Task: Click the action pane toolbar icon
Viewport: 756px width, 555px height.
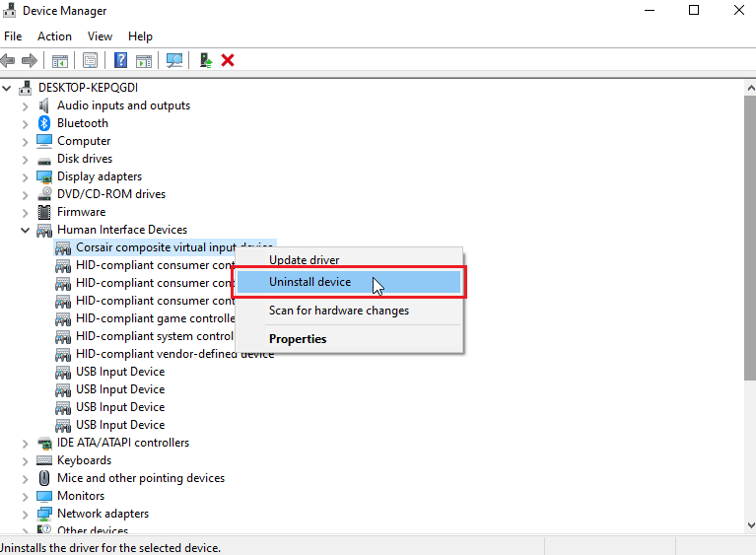Action: pos(144,61)
